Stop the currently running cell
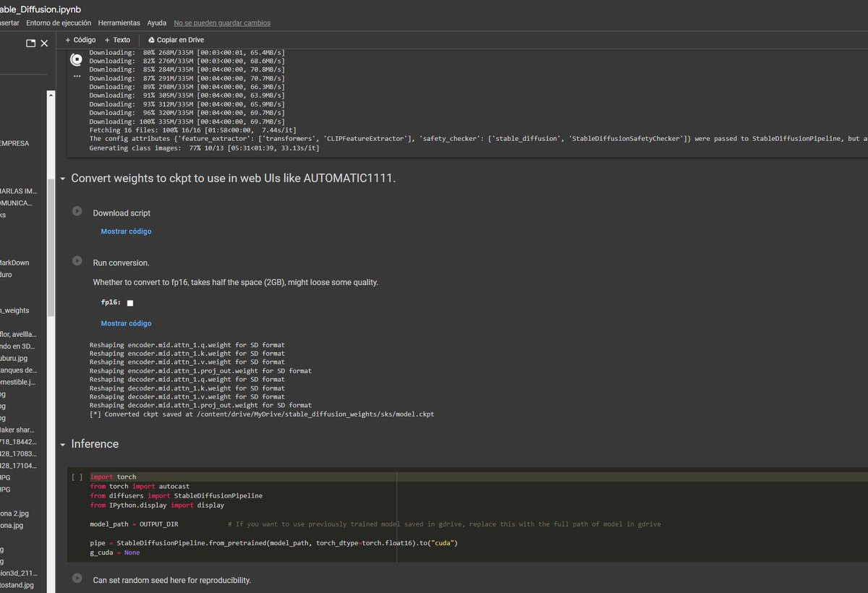This screenshot has height=593, width=868. (77, 60)
